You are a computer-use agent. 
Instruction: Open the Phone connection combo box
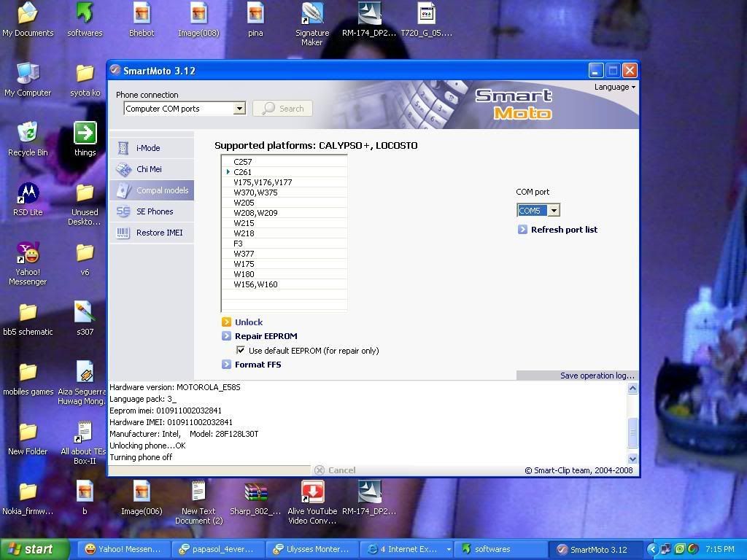(x=185, y=109)
